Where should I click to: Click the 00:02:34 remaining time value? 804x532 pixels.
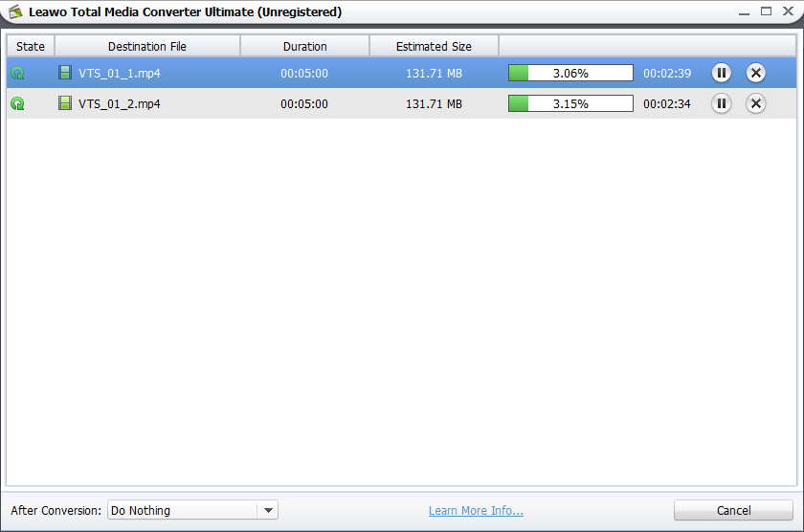point(667,104)
